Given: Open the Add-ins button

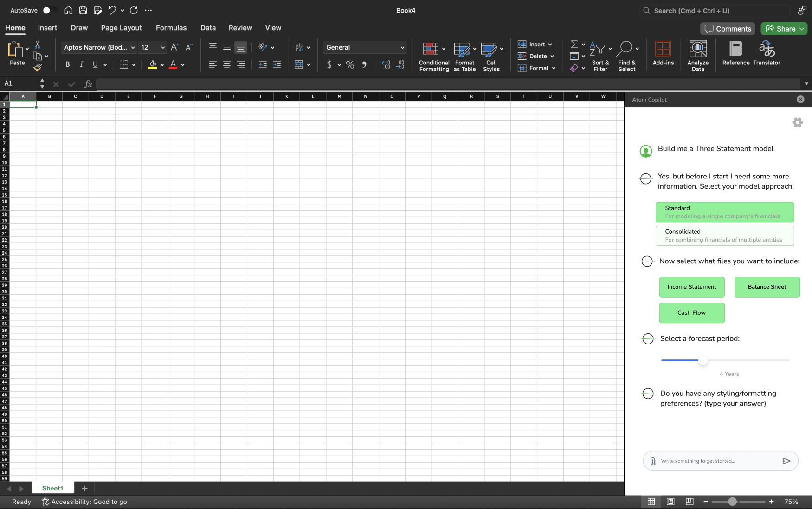Looking at the screenshot, I should pyautogui.click(x=663, y=53).
